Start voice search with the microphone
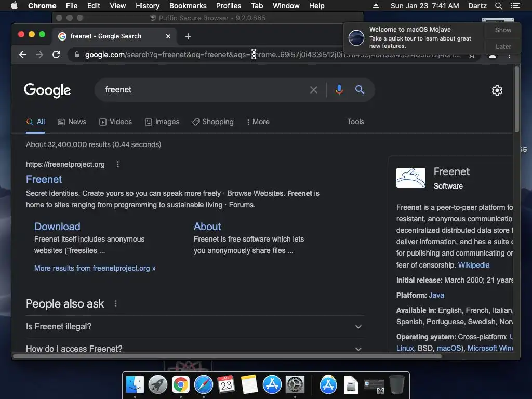 click(x=339, y=90)
